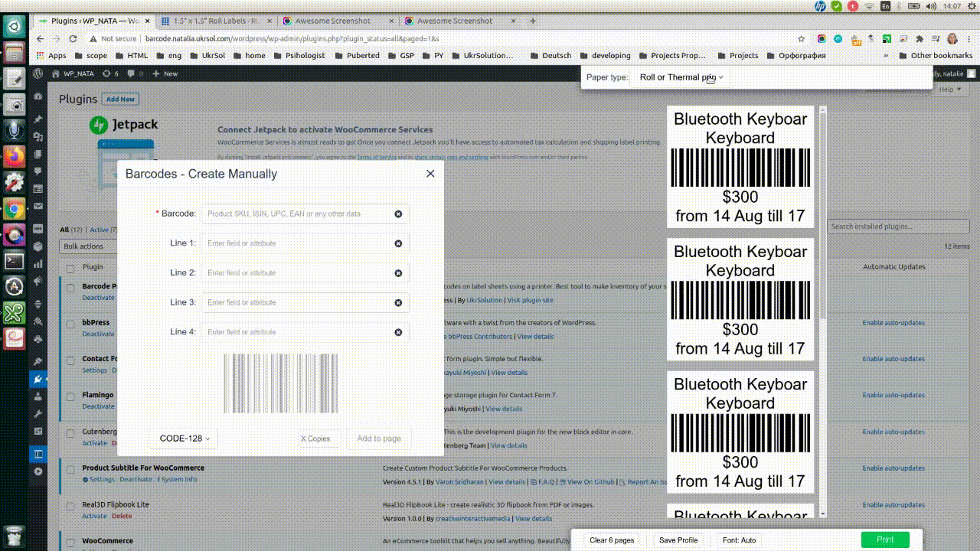Click the WordPress logo in admin bar

[38, 73]
